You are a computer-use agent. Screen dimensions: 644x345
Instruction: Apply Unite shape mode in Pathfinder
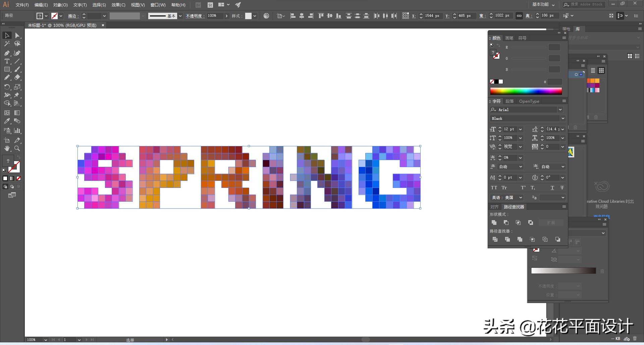494,223
